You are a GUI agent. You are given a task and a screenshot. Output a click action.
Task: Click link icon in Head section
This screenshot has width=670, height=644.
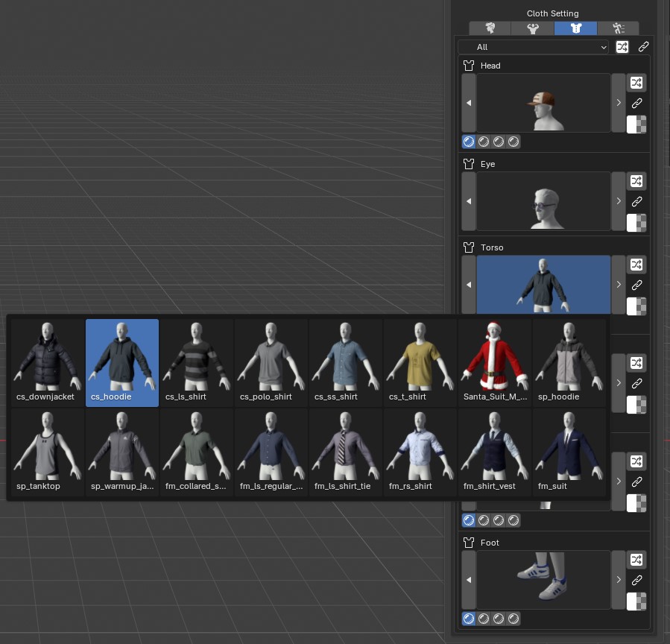coord(636,104)
